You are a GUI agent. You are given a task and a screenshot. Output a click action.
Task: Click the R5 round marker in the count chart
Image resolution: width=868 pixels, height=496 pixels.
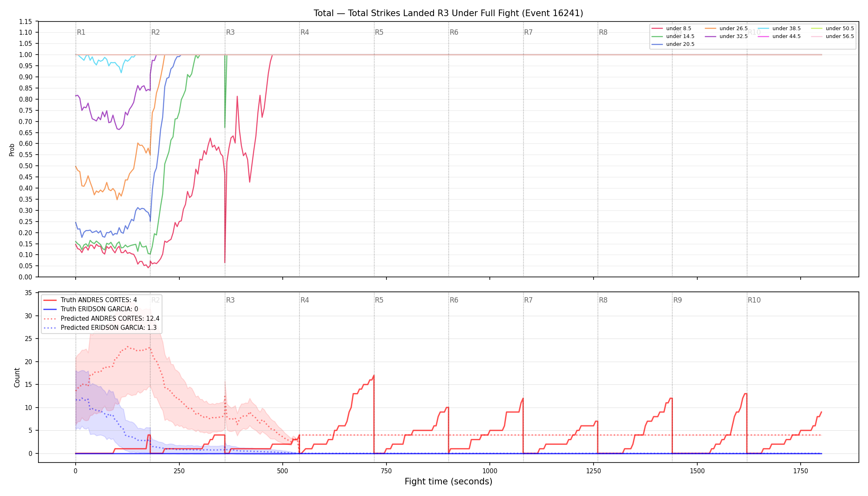click(379, 300)
